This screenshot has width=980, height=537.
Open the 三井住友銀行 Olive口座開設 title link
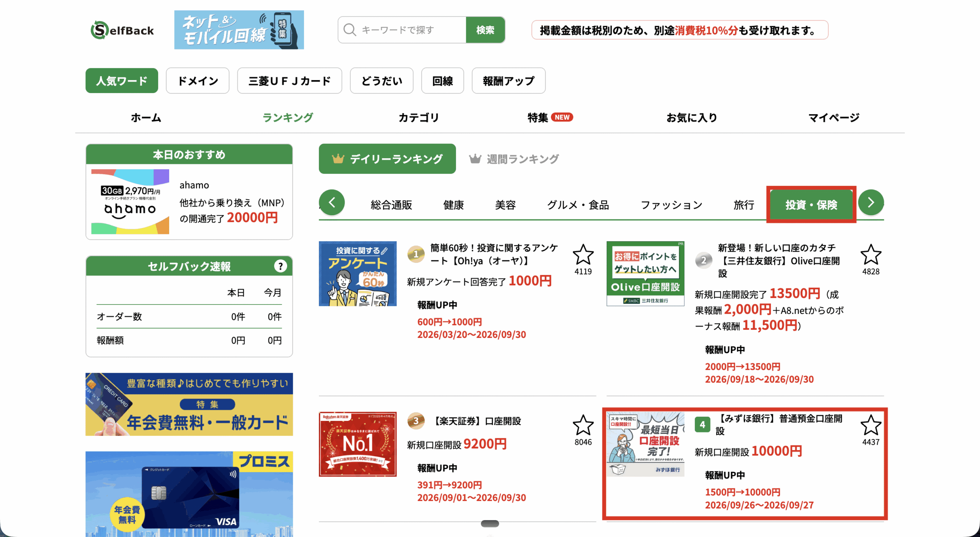pos(779,260)
